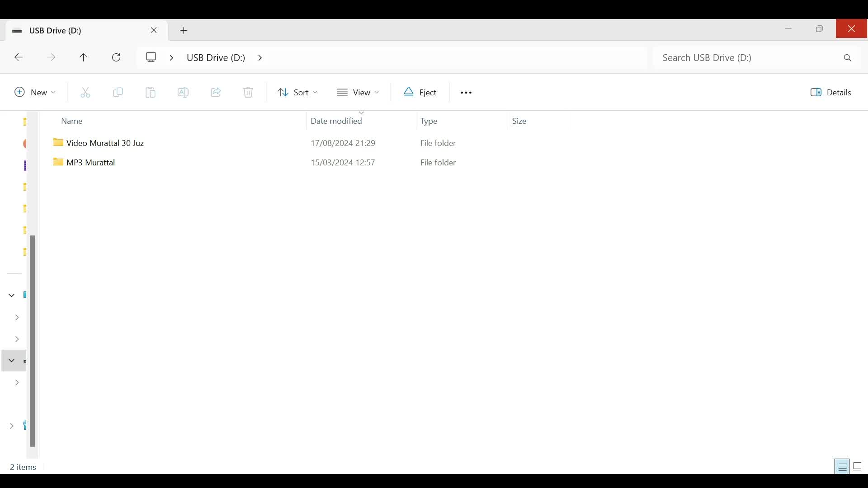The height and width of the screenshot is (488, 868).
Task: Click date 17/08/2024 21:29
Action: click(343, 143)
